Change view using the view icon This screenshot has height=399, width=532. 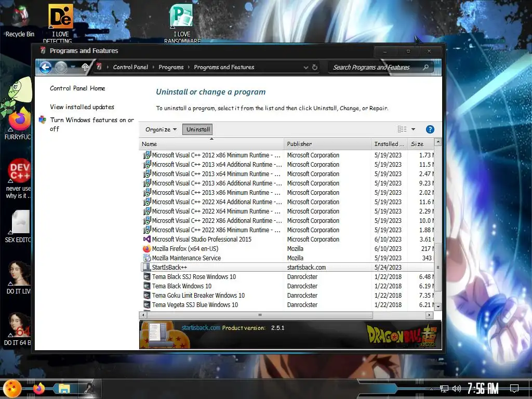[x=402, y=129]
